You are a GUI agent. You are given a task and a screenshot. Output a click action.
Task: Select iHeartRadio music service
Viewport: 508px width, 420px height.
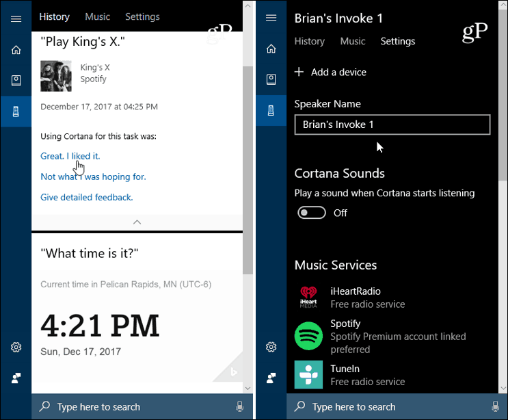click(350, 297)
